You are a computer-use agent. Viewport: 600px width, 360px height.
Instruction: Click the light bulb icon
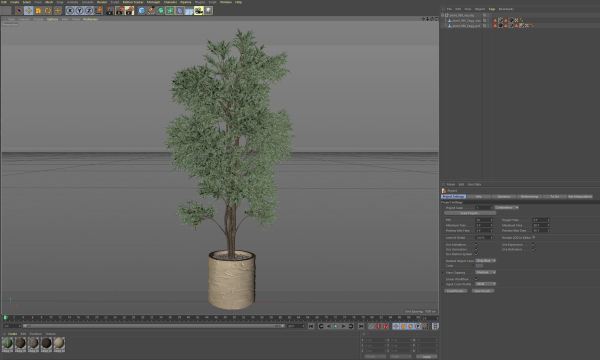pos(208,11)
